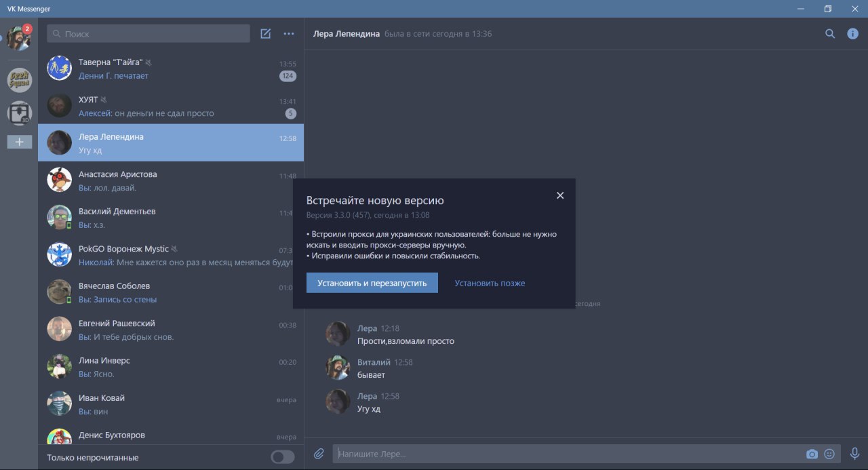Viewport: 868px width, 470px height.
Task: Record a voice message with microphone
Action: click(x=854, y=454)
